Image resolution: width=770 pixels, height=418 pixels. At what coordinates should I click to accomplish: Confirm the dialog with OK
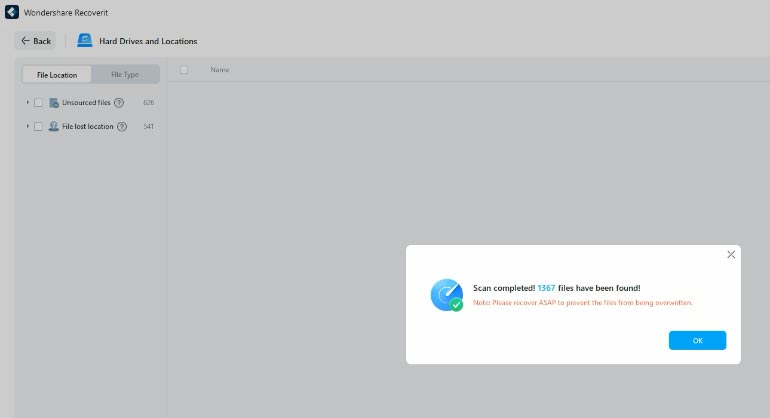pyautogui.click(x=697, y=340)
